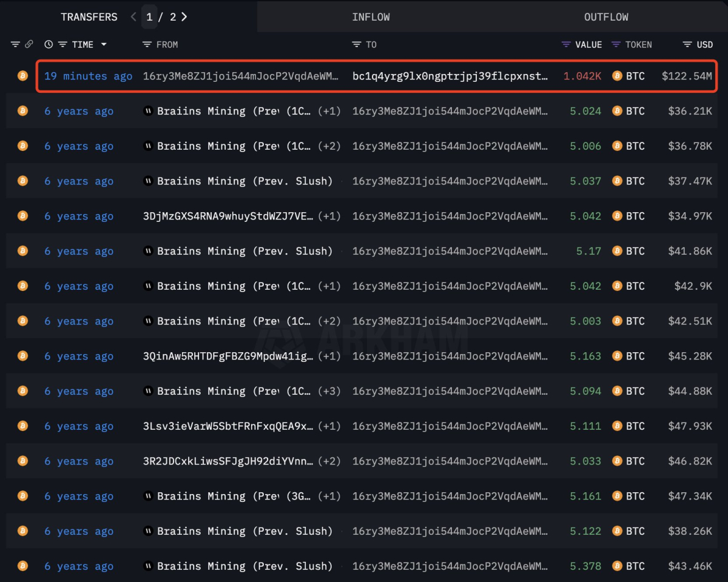
Task: Click row-start Bitcoin icon in $47.93K row
Action: click(22, 426)
